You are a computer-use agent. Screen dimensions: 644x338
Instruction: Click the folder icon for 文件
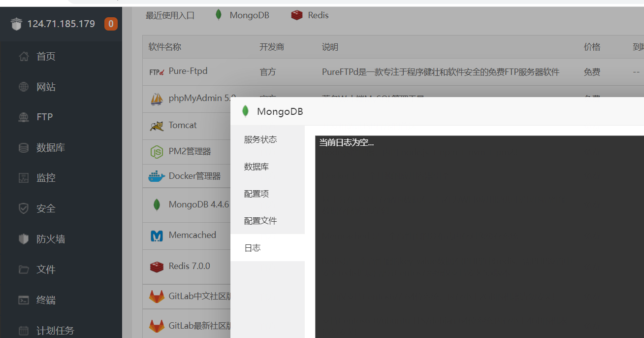pyautogui.click(x=24, y=270)
